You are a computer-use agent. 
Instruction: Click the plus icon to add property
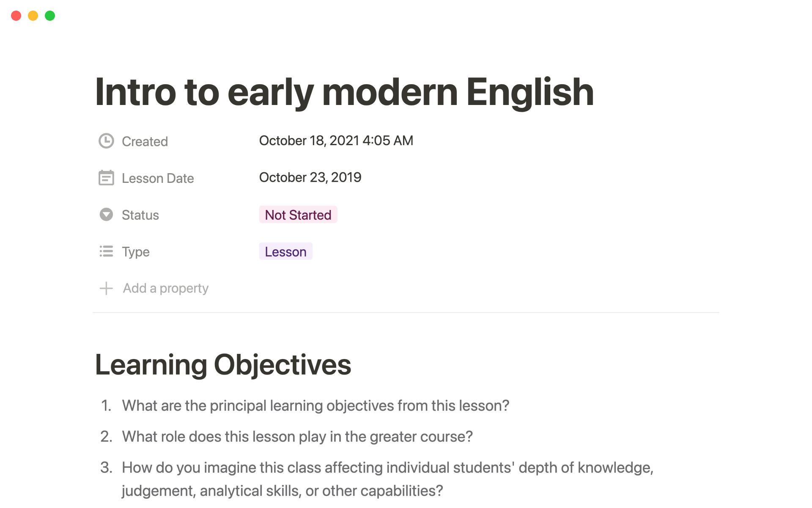[x=106, y=288]
